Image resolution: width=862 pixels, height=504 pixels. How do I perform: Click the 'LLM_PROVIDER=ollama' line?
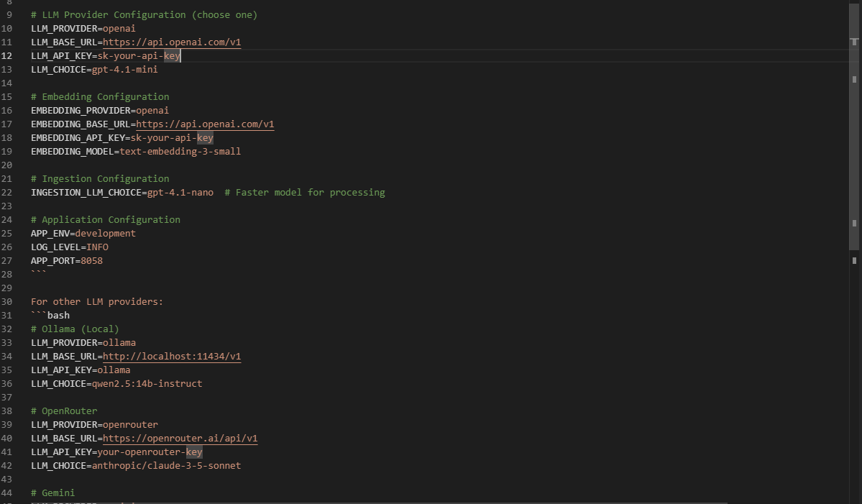(83, 343)
